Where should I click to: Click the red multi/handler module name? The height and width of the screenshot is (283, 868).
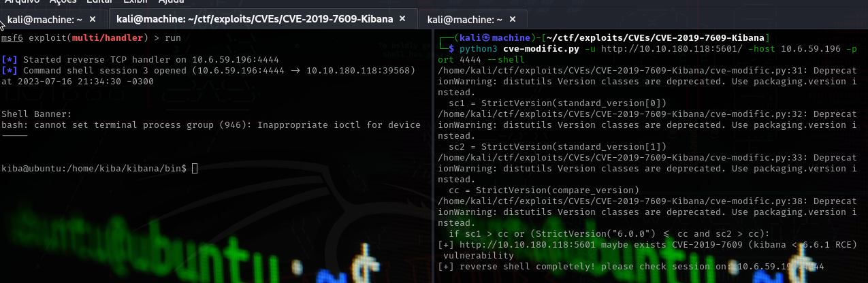pyautogui.click(x=107, y=37)
